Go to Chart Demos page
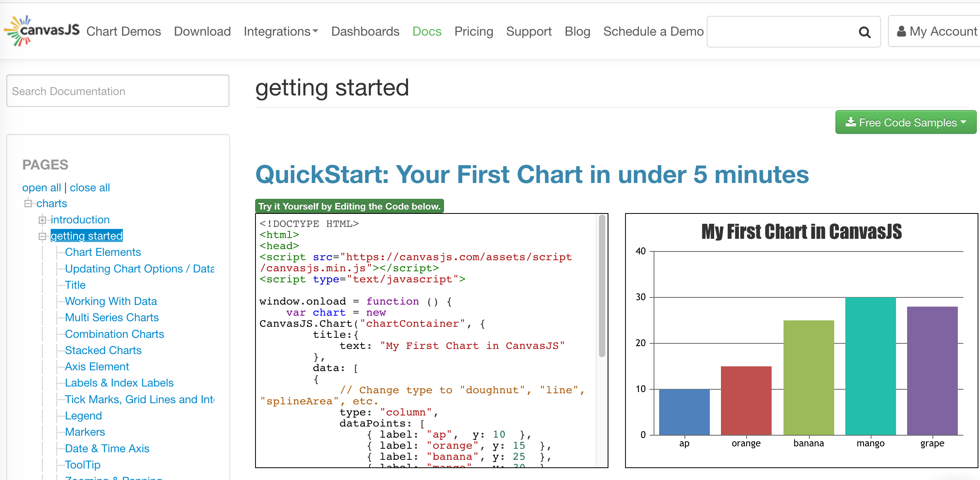The image size is (980, 480). pos(124,31)
